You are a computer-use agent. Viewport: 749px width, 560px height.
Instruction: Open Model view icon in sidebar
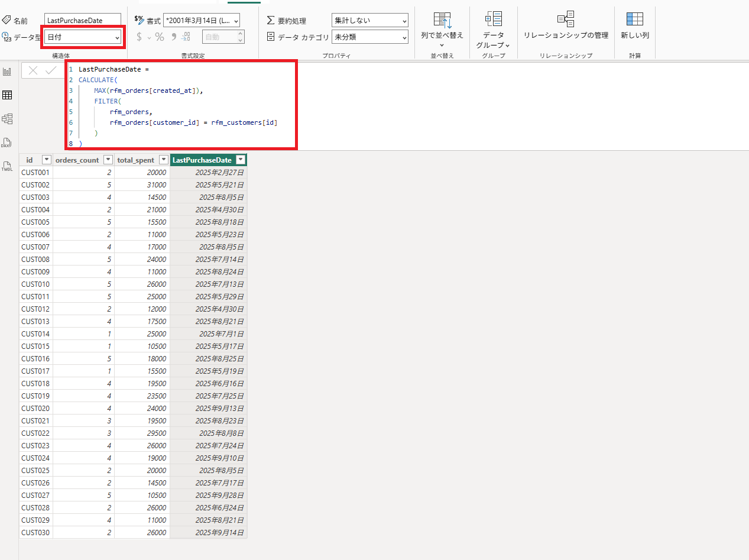[x=7, y=119]
